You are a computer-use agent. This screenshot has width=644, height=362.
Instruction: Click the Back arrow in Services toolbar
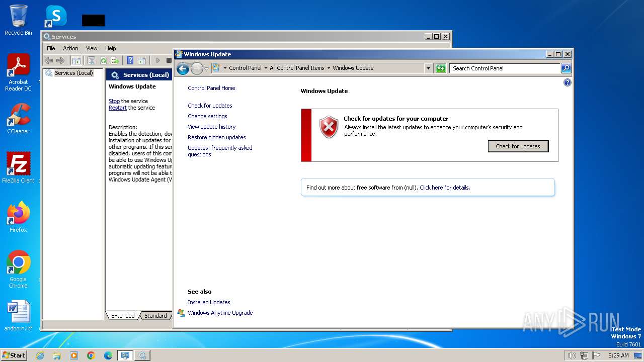[49, 61]
